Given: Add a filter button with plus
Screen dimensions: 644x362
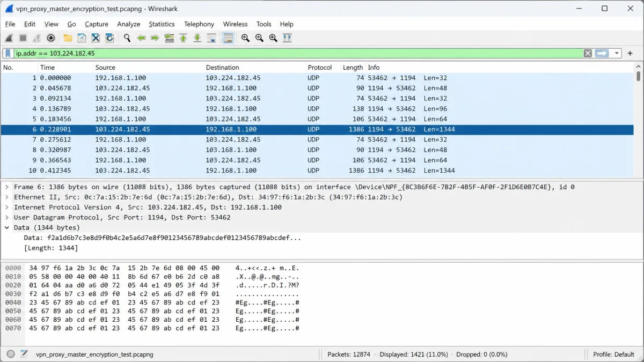Looking at the screenshot, I should pos(630,53).
